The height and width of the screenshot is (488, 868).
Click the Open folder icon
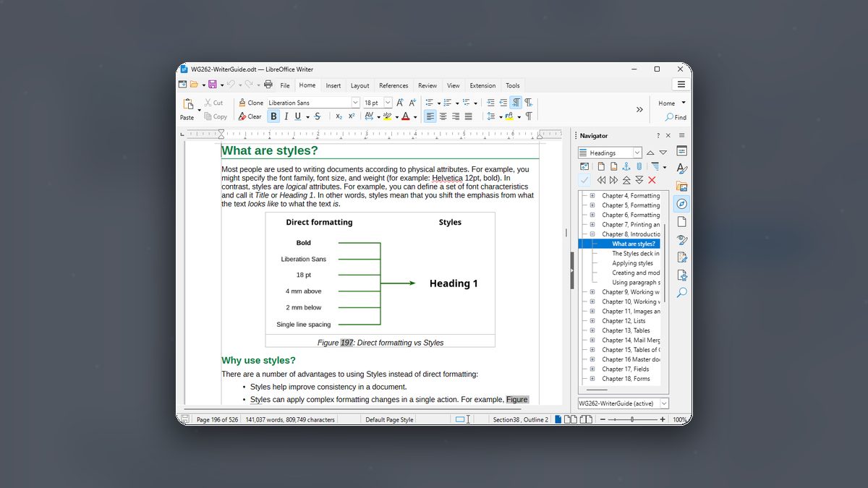pos(194,85)
